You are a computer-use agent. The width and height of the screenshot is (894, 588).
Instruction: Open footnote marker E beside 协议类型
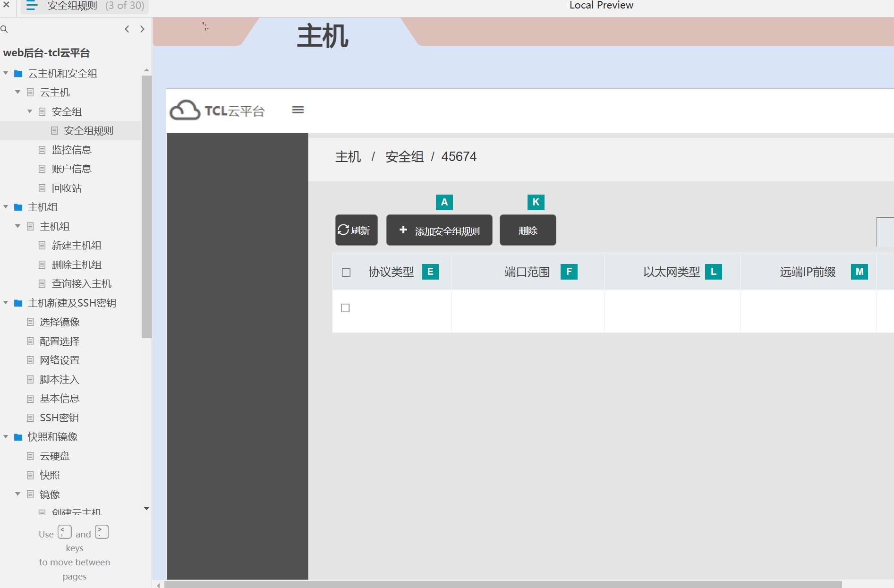click(430, 272)
